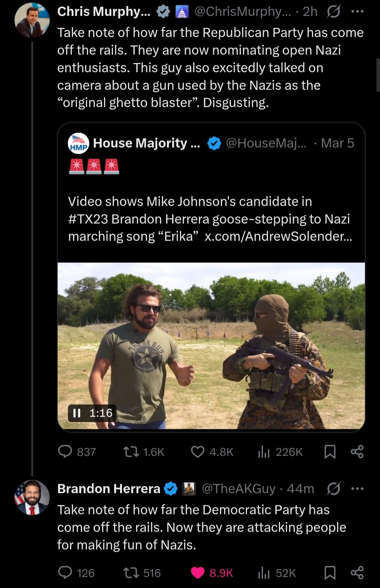Bookmark Chris Murphy's post
Screen dimensions: 380x588
click(329, 451)
